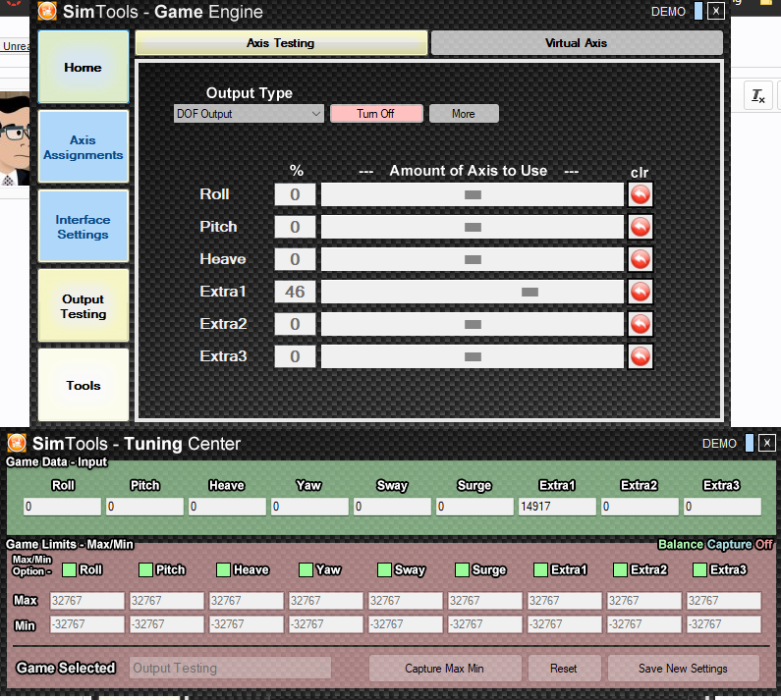Clear the Extra3 axis with red reset icon
Viewport: 781px width, 700px height.
point(641,356)
